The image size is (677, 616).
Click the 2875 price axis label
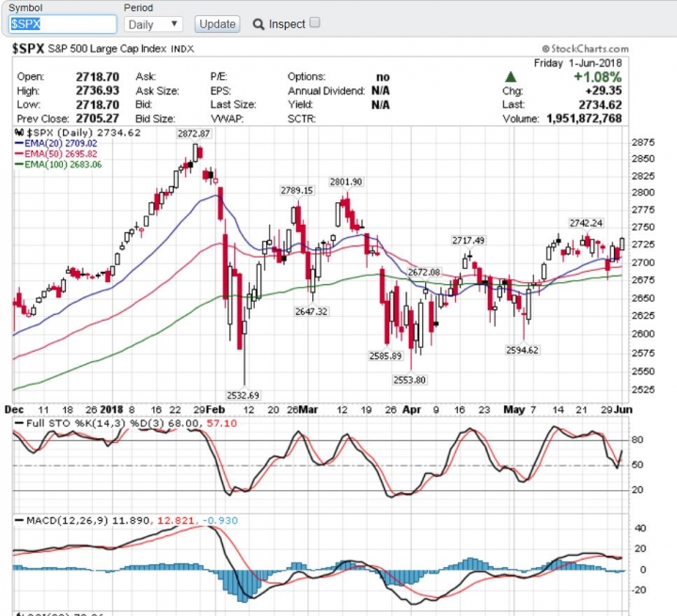pyautogui.click(x=643, y=143)
